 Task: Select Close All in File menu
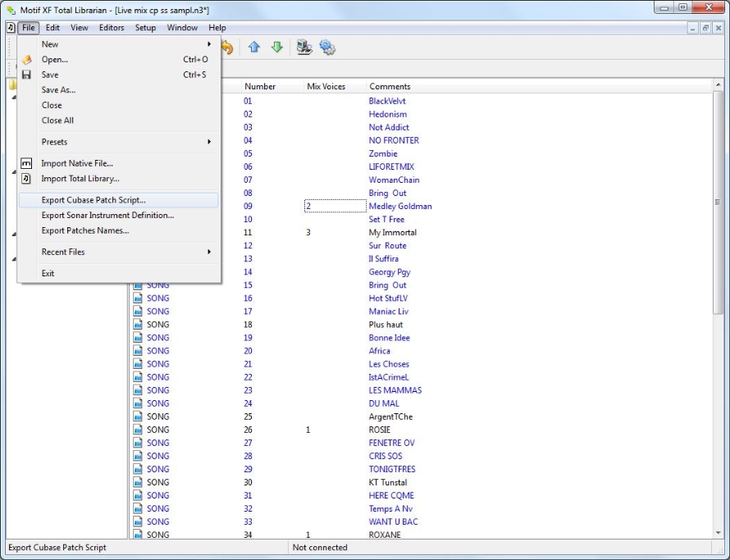[119, 120]
